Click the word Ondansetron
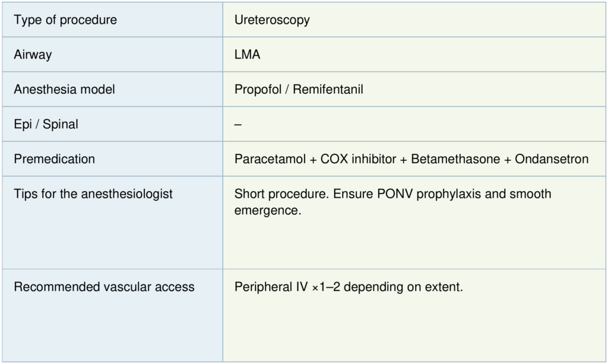 [552, 159]
